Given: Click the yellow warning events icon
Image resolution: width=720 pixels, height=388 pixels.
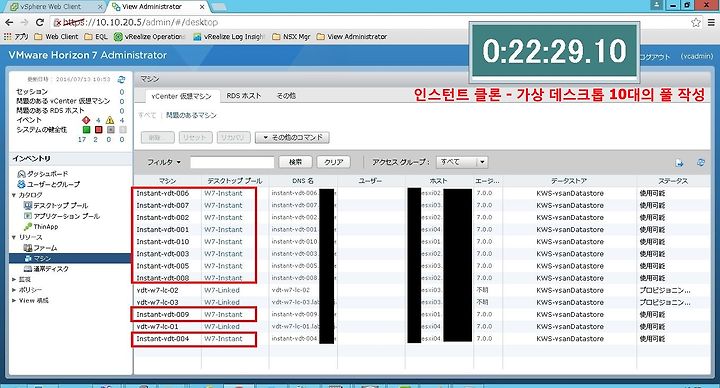Looking at the screenshot, I should (x=110, y=120).
